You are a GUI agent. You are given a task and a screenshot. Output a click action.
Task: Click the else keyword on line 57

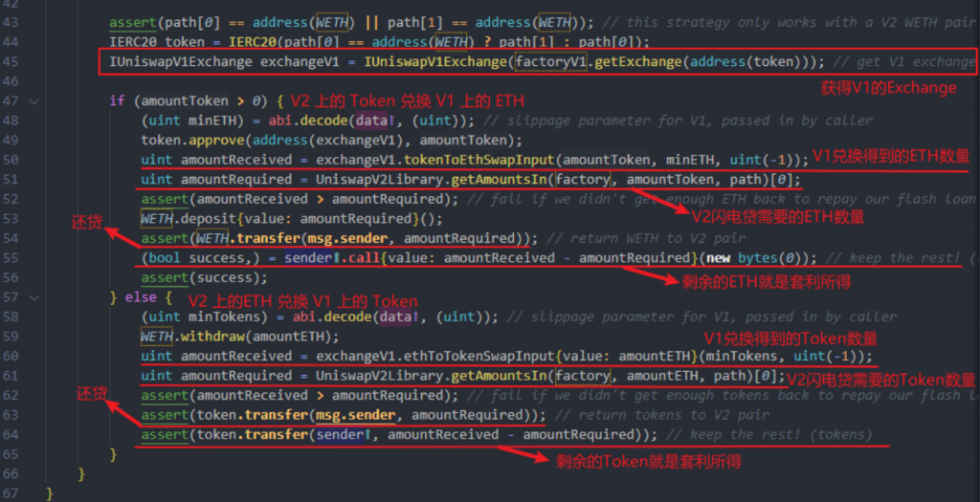(141, 297)
